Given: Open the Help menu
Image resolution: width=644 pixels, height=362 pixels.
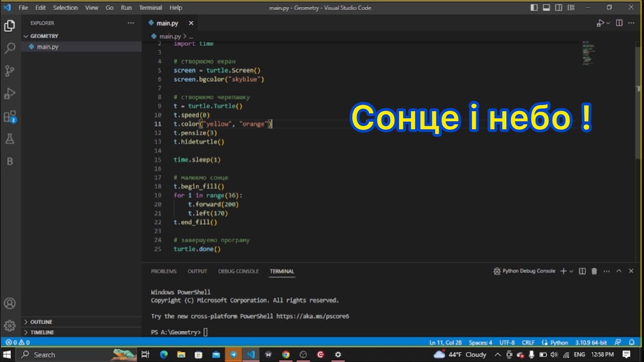Looking at the screenshot, I should click(176, 8).
